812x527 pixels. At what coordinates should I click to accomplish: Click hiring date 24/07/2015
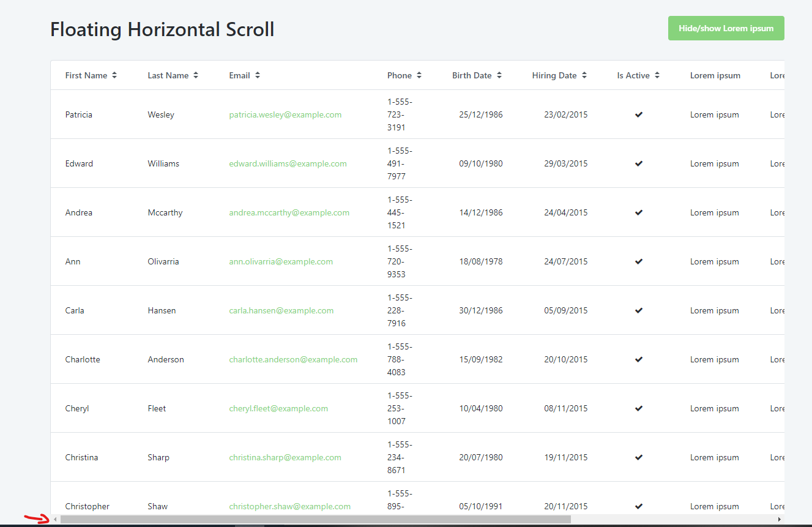point(566,261)
